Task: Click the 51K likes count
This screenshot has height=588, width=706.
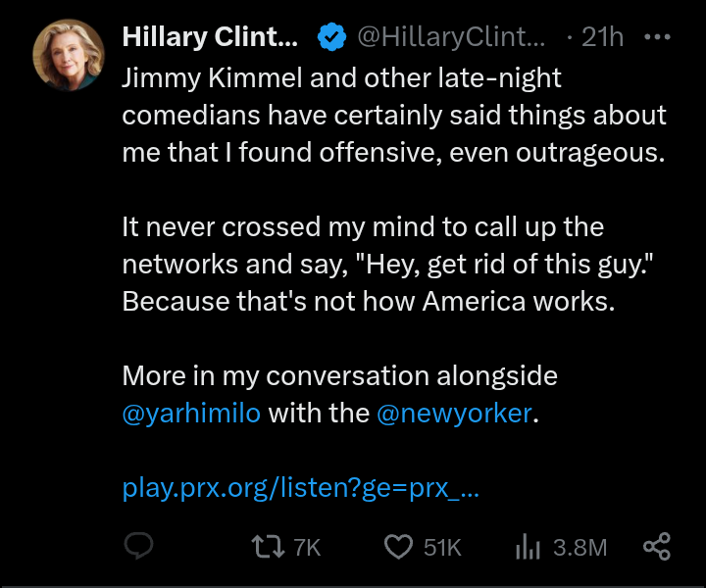Action: tap(442, 547)
